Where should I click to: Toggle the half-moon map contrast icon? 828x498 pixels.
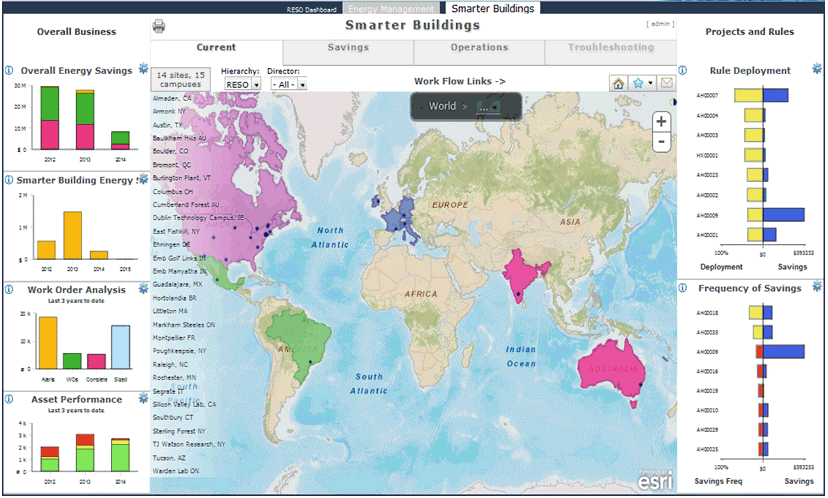(x=673, y=101)
